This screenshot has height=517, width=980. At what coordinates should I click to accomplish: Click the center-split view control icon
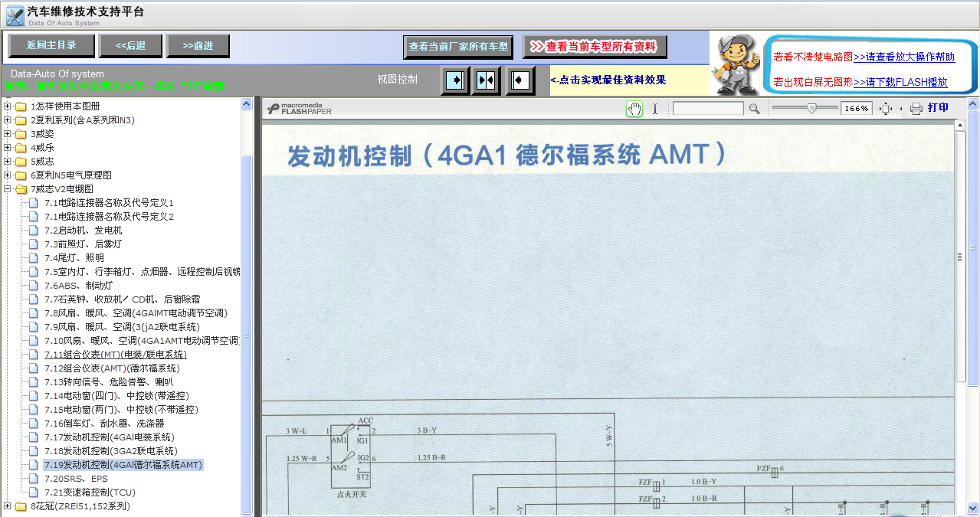[487, 80]
